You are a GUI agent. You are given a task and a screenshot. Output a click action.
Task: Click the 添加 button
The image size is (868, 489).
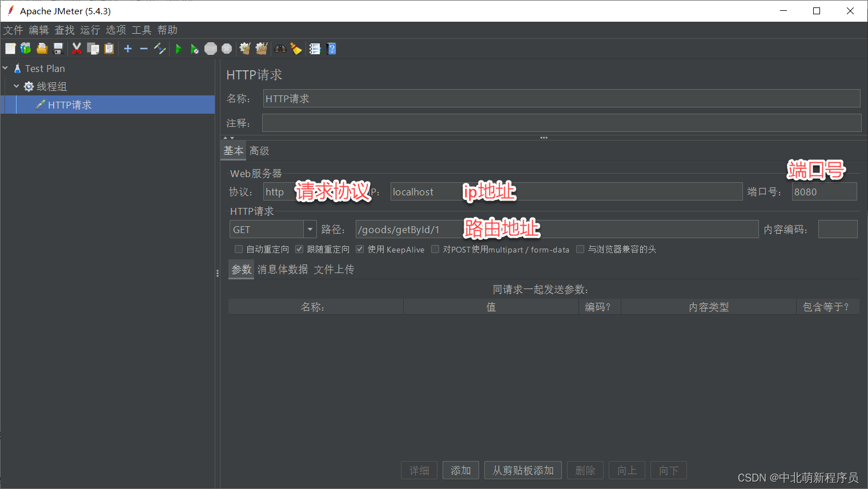pos(461,471)
